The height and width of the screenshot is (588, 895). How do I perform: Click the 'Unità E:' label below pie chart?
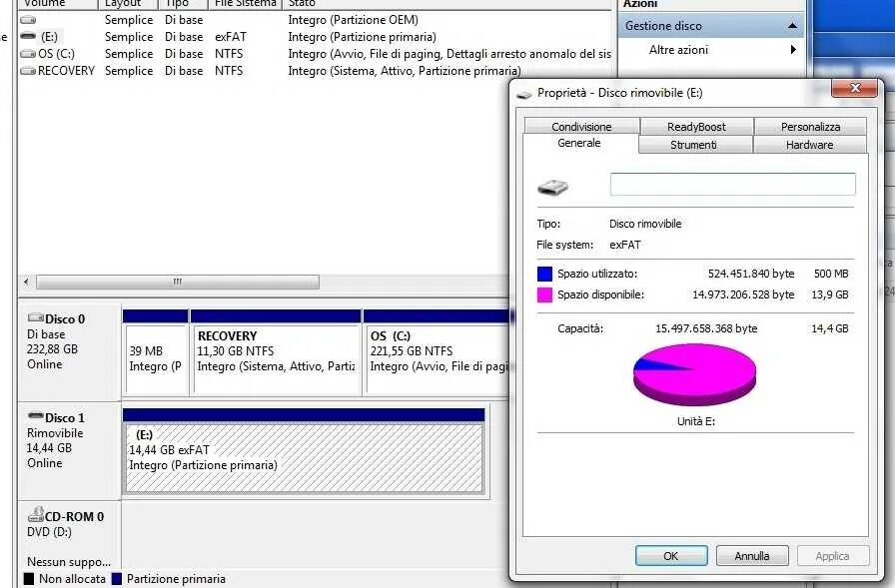(x=696, y=421)
